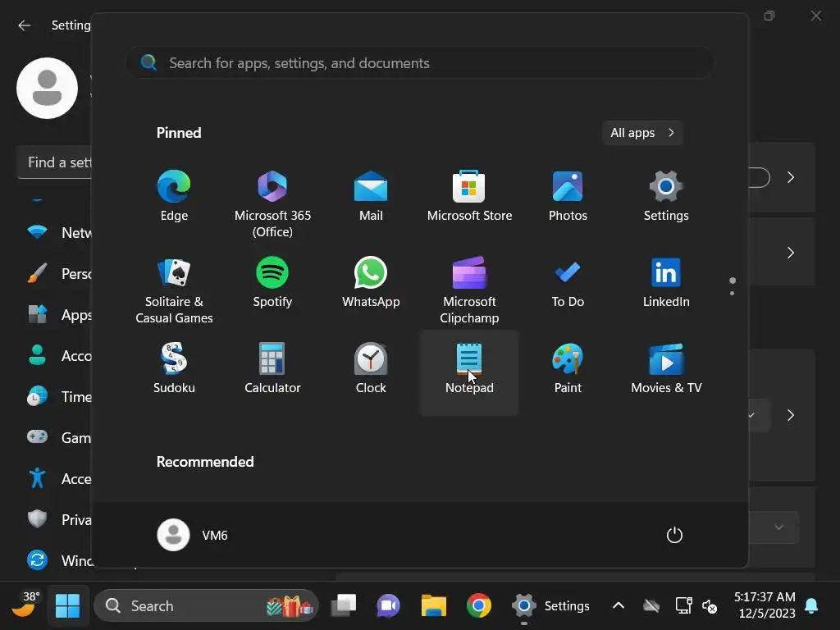Go back in Settings window

24,25
